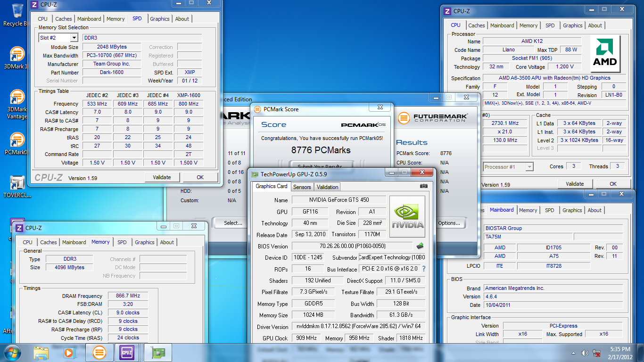Click the Level 2 cache value 3 x 1024 KBytes
Image resolution: width=644 pixels, height=362 pixels.
pos(579,140)
